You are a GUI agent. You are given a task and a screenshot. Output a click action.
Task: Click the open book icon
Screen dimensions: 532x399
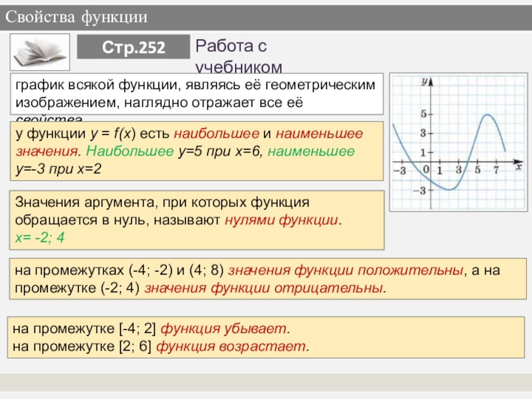(41, 52)
